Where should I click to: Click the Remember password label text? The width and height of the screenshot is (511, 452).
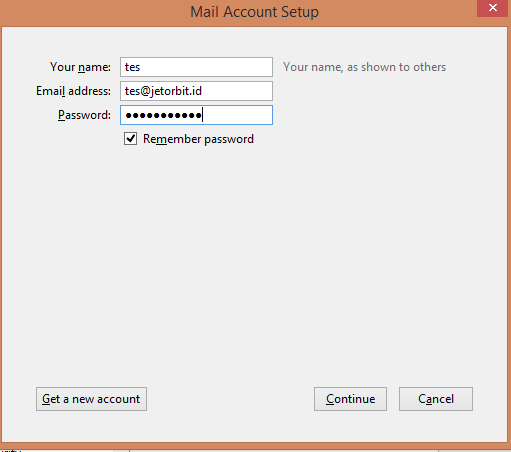198,139
